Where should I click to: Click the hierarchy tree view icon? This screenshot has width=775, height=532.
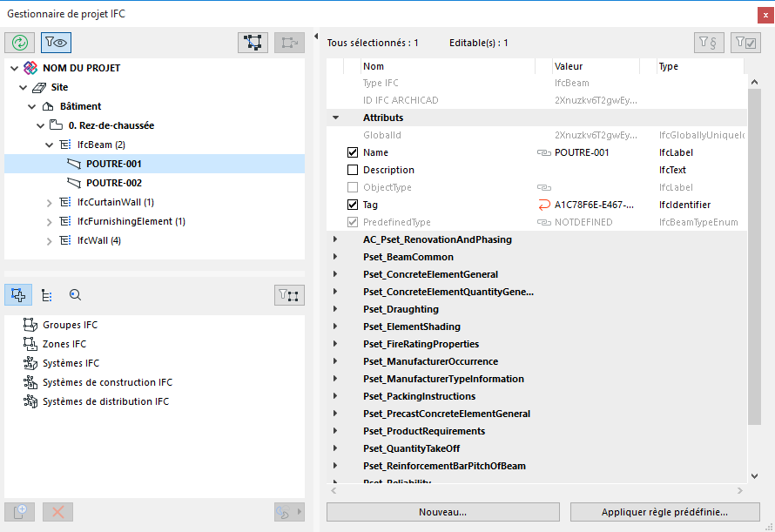(47, 295)
